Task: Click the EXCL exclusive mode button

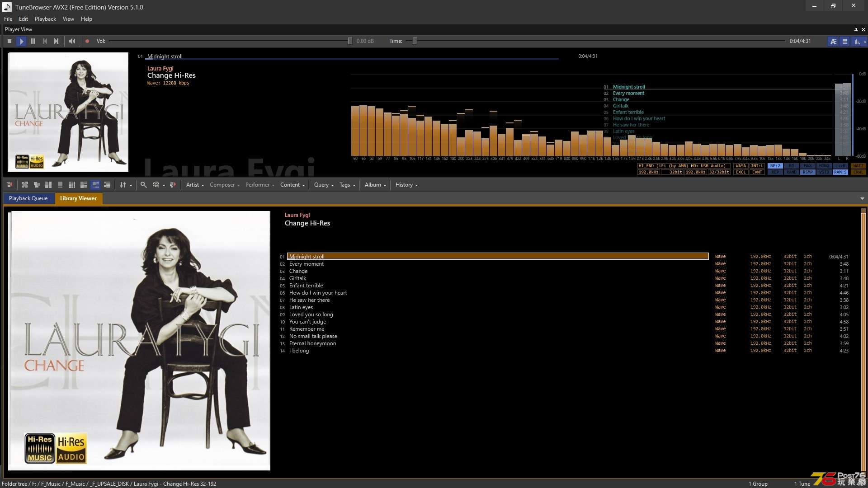Action: tap(741, 172)
